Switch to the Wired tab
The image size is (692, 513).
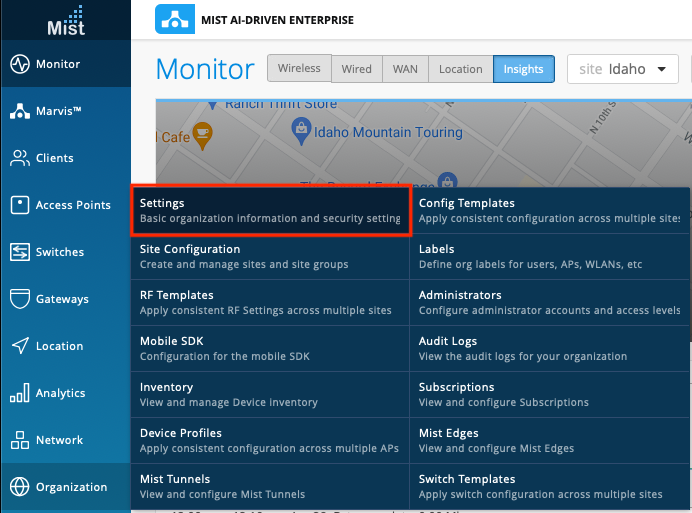356,69
